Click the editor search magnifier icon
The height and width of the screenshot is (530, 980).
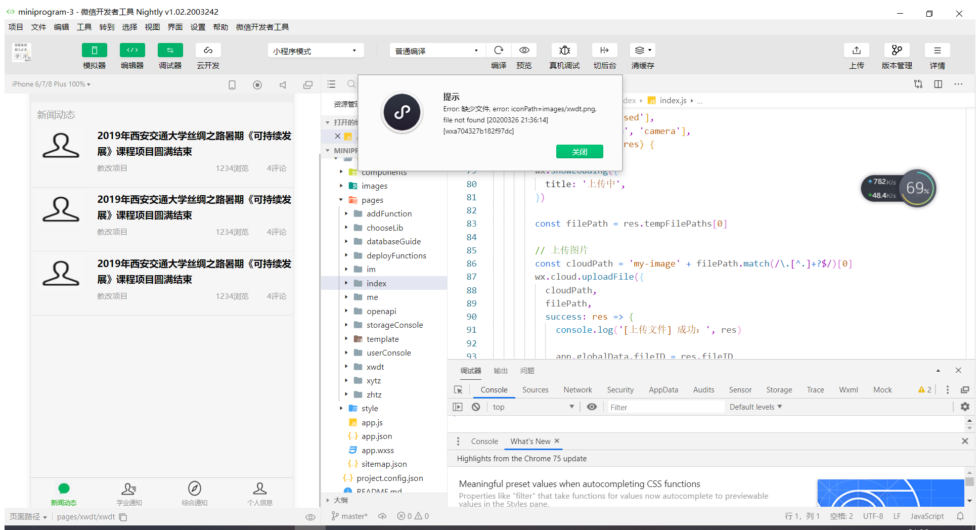pos(351,84)
